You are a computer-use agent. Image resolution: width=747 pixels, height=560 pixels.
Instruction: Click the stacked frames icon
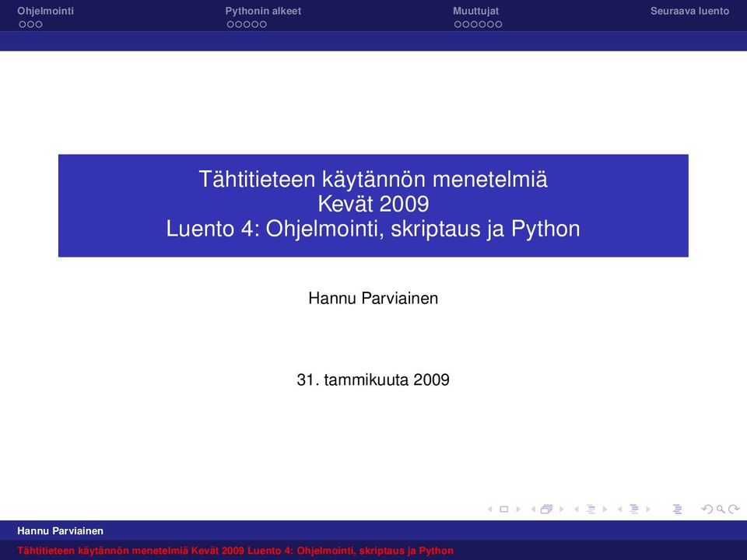tap(546, 509)
